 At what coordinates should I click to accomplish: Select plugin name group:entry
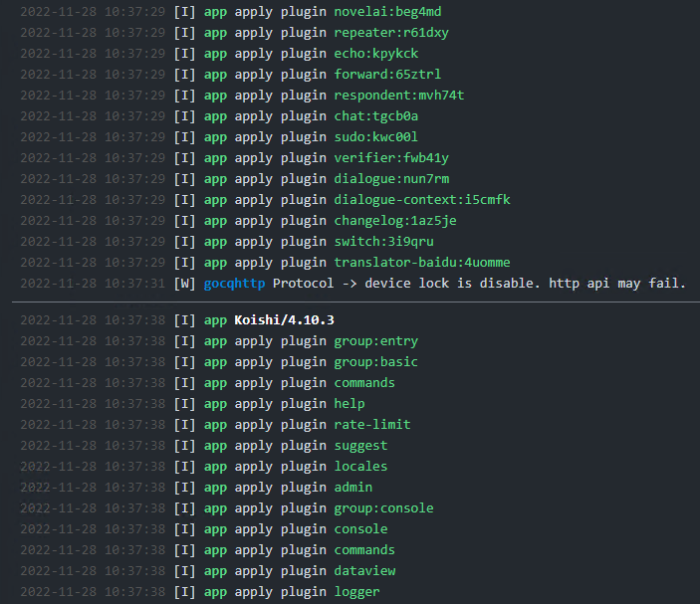376,341
